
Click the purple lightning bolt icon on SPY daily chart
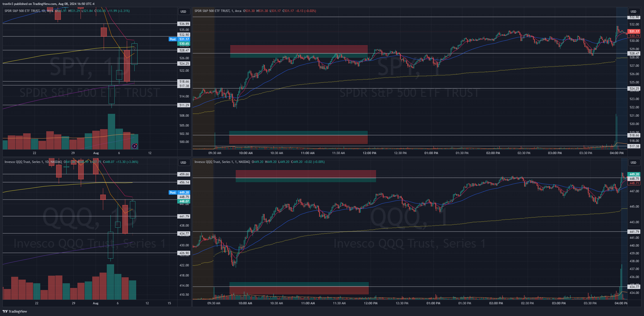(134, 146)
